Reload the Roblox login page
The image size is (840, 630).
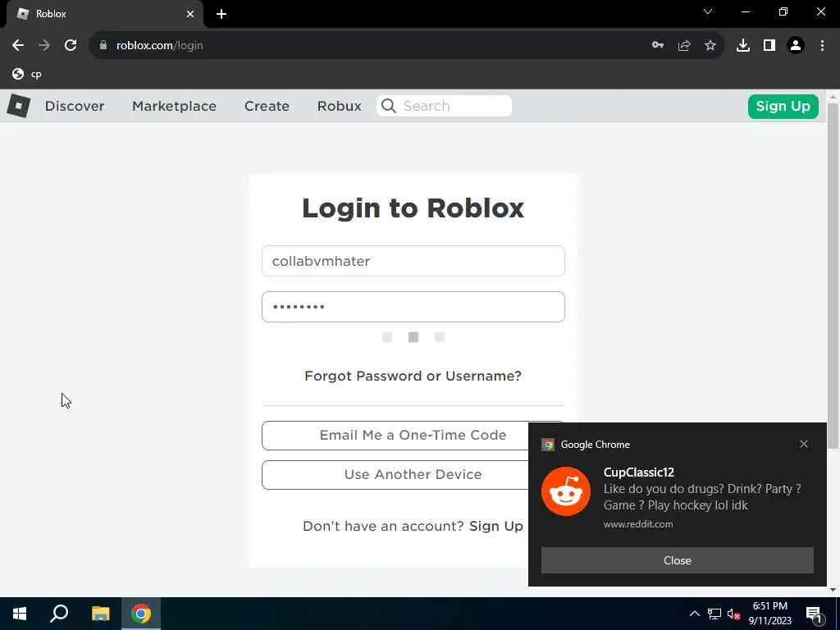pyautogui.click(x=71, y=46)
